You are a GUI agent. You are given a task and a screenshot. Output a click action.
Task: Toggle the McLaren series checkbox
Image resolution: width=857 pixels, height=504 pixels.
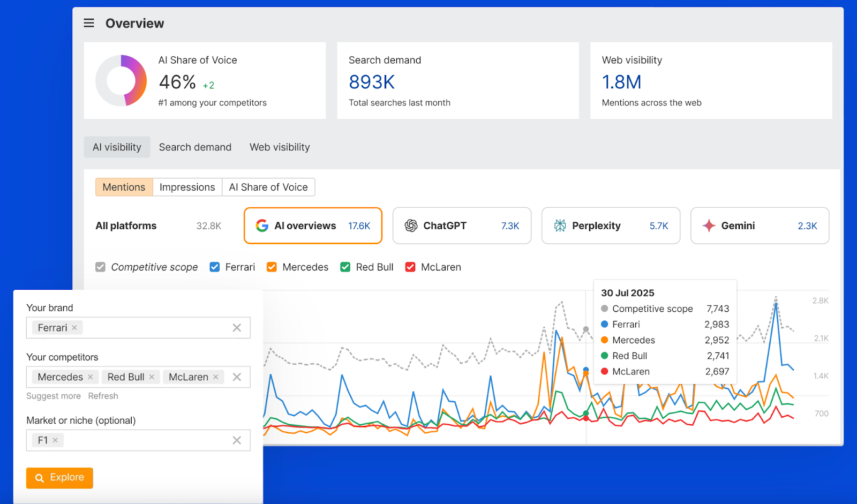(410, 267)
